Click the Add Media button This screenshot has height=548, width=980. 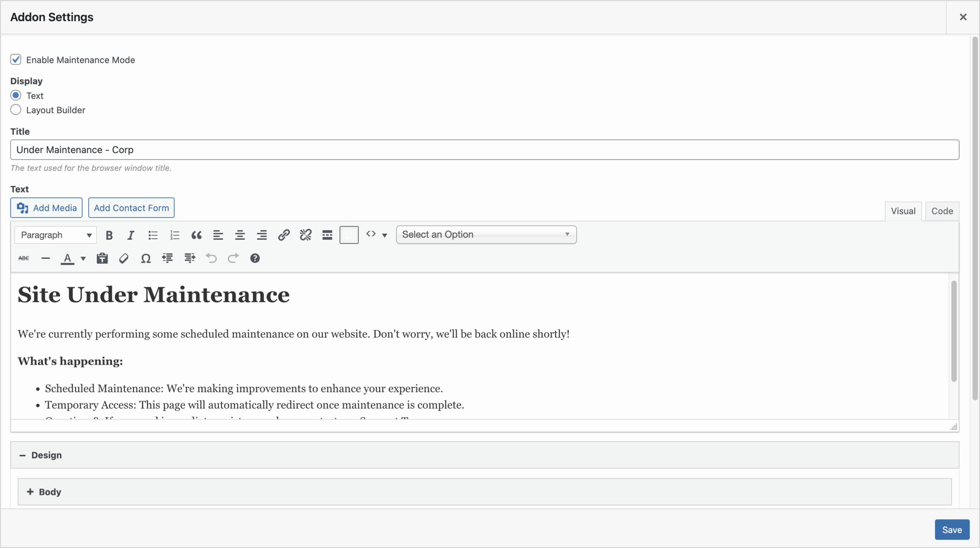46,208
